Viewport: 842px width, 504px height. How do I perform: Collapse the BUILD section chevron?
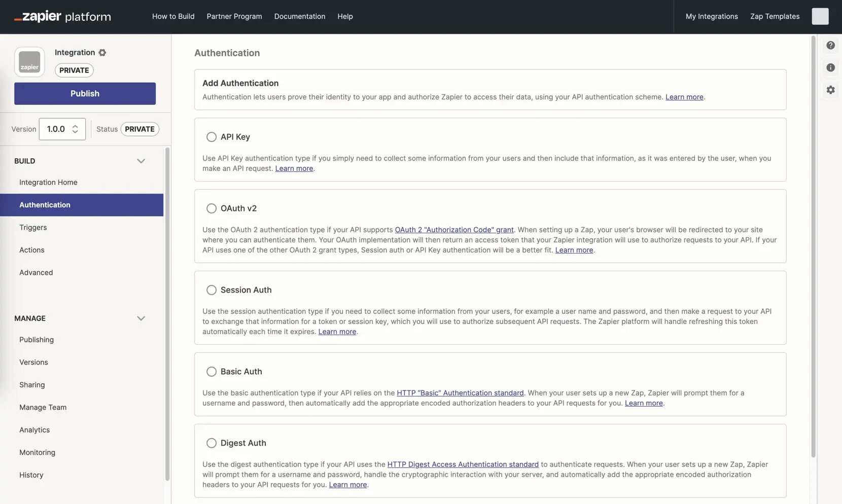(x=141, y=161)
